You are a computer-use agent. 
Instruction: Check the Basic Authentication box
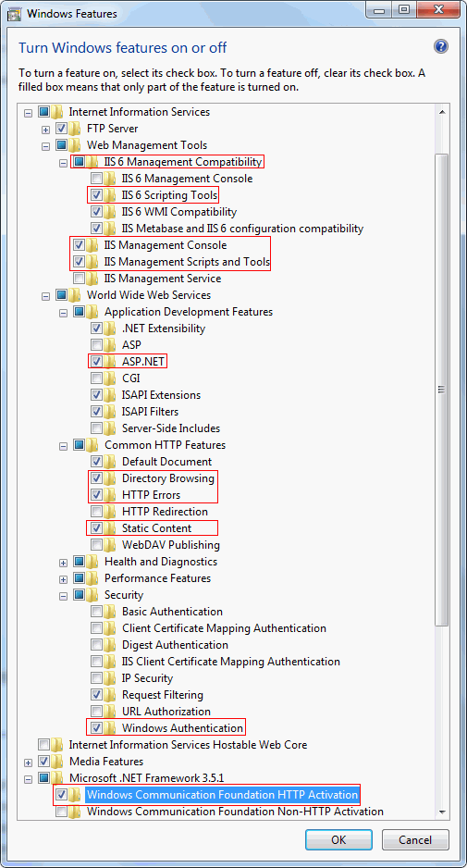tap(96, 611)
